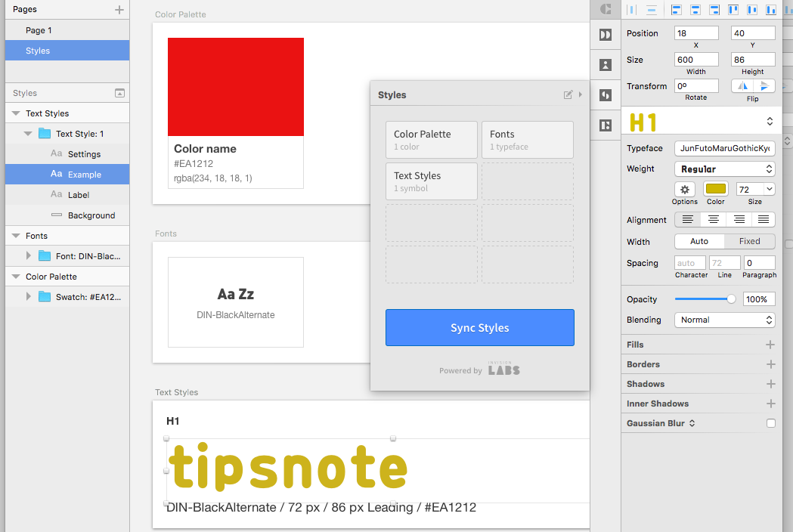Select Page 1 in Pages list
The height and width of the screenshot is (532, 793).
coord(67,30)
